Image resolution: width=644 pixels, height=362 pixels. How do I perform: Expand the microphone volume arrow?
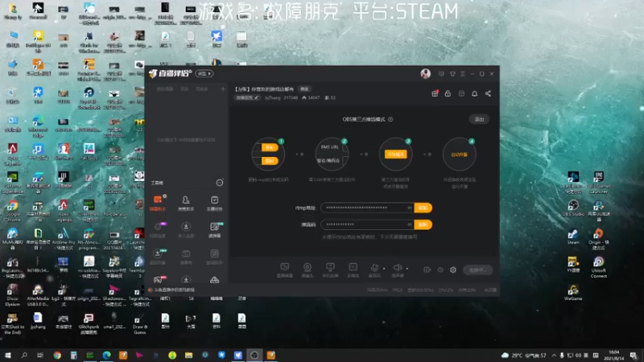pos(384,269)
